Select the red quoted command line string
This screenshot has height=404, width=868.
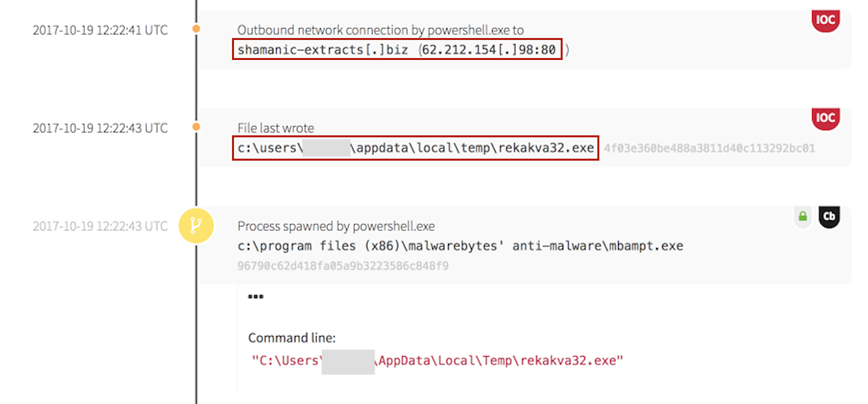coord(437,361)
